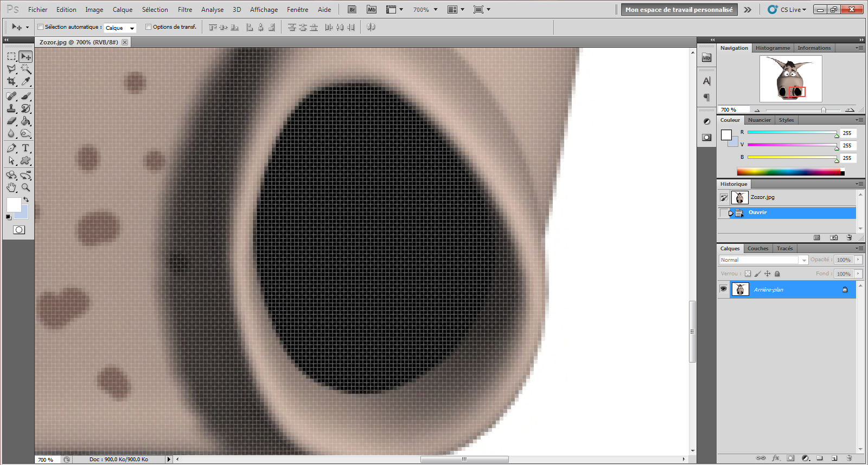Click the Hand tool
The image size is (868, 465).
[x=11, y=188]
